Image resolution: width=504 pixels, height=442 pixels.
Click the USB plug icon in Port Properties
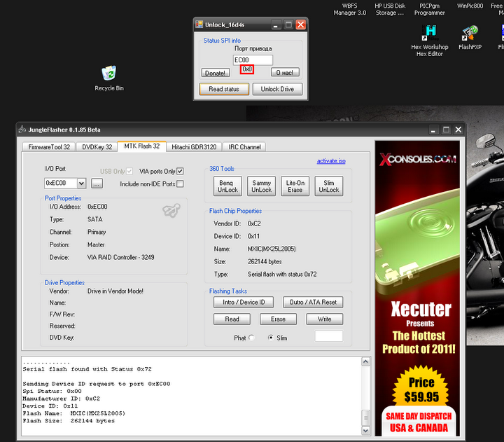169,210
